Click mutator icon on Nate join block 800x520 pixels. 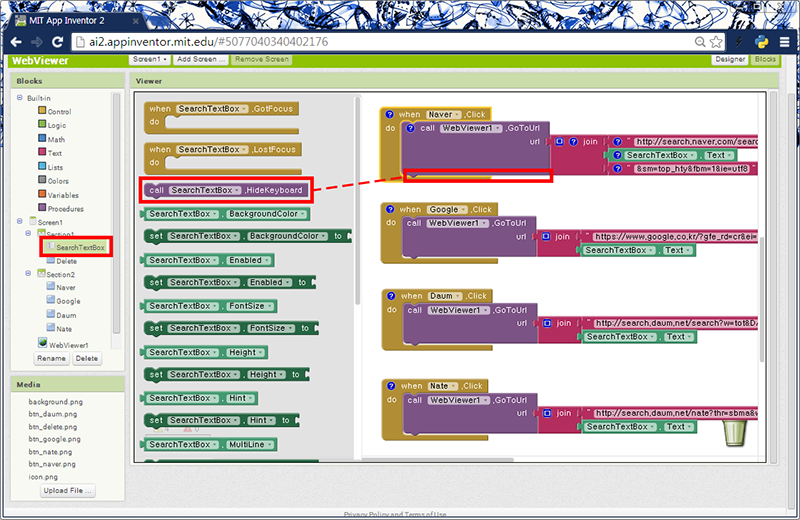tap(547, 413)
